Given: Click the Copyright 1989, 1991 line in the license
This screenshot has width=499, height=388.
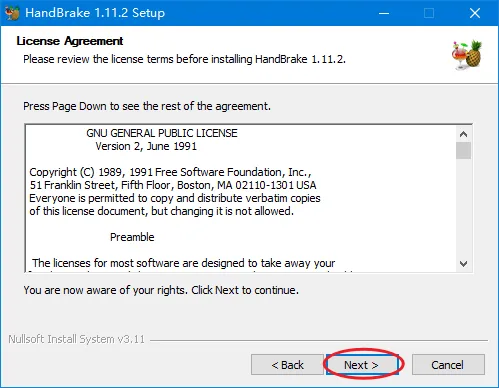Looking at the screenshot, I should click(x=170, y=172).
